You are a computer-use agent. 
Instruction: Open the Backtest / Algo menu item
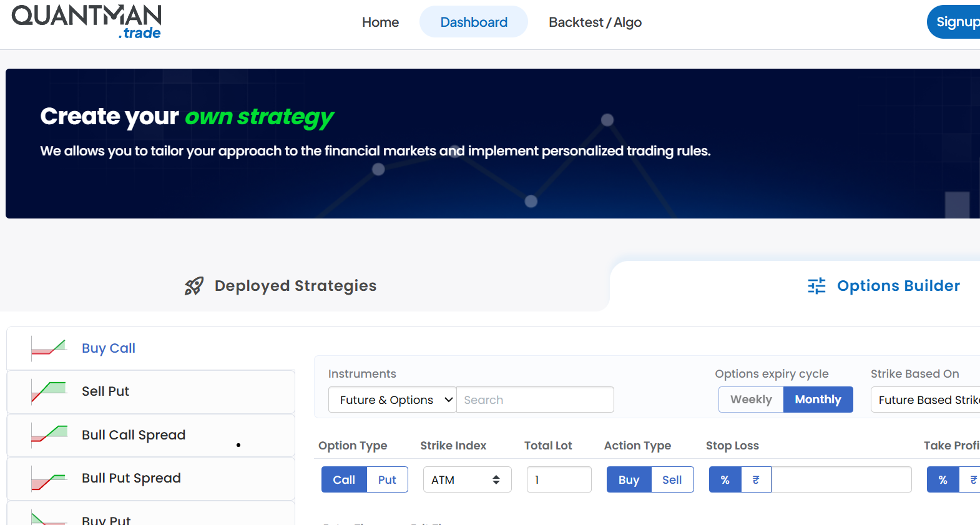pos(595,22)
